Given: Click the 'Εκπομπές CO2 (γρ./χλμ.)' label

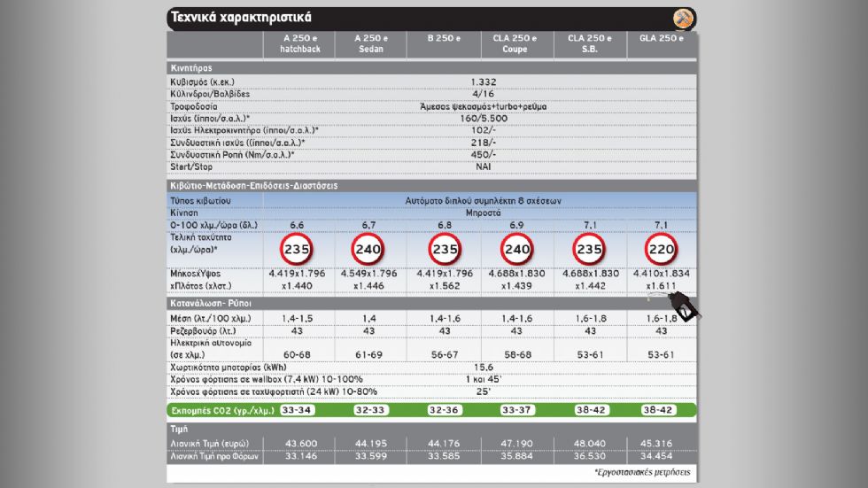Looking at the screenshot, I should (x=222, y=411).
